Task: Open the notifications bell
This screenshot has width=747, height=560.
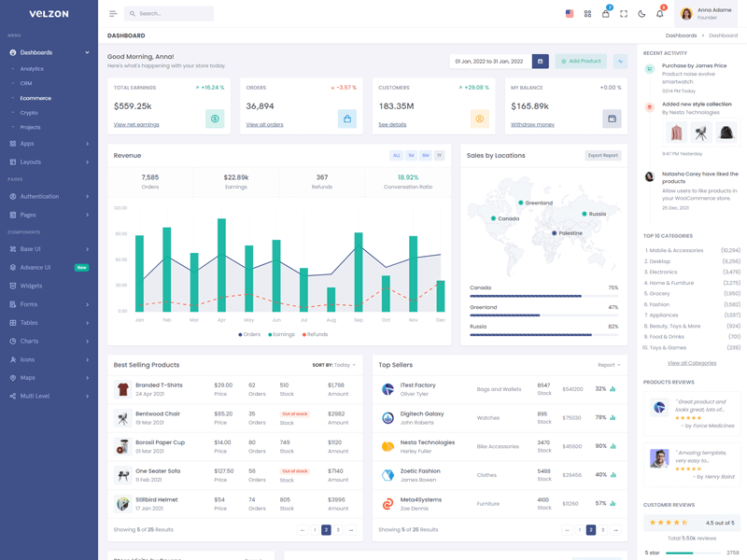Action: pyautogui.click(x=660, y=13)
